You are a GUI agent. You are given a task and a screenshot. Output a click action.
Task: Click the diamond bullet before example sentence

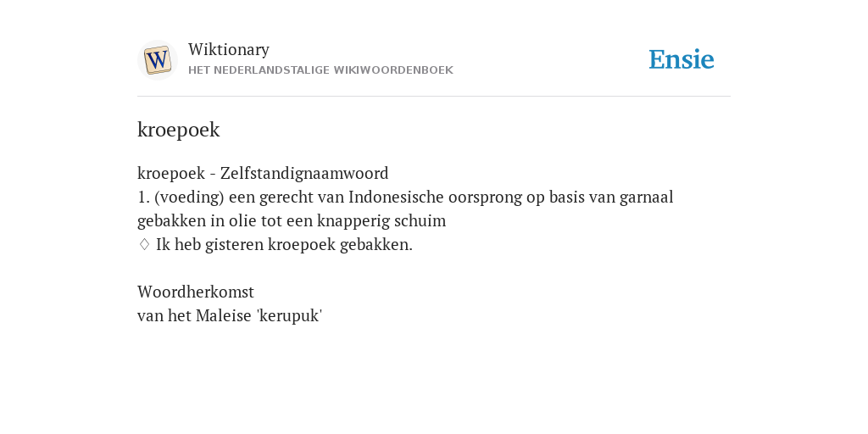144,244
